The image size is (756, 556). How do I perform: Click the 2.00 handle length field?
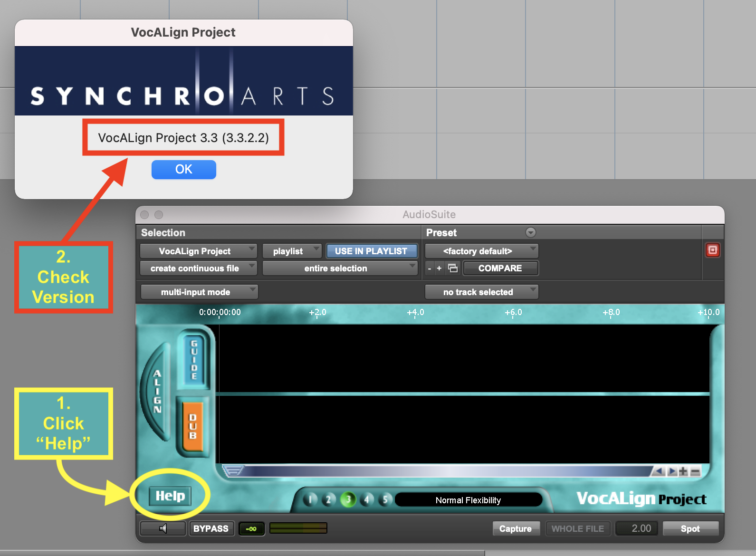click(637, 528)
